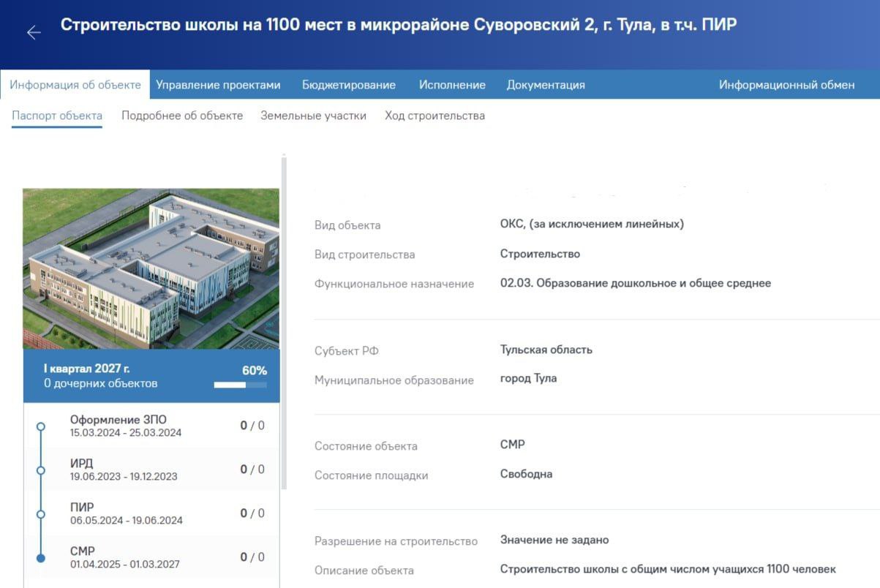Screen dimensions: 880x588
Task: Open the Бюджетирование tab
Action: [x=349, y=85]
